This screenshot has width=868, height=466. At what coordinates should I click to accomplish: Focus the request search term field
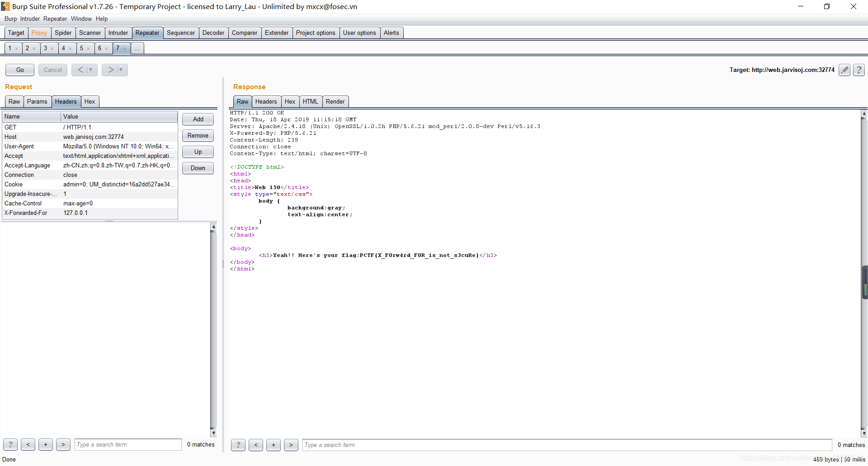(x=128, y=445)
